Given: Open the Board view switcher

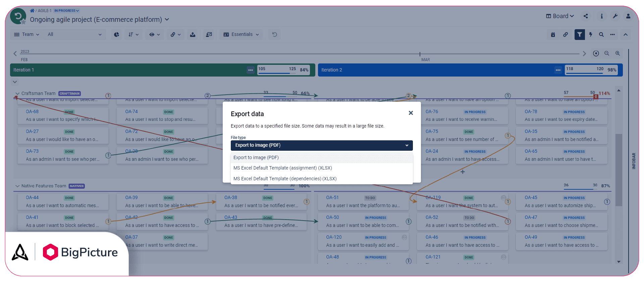Looking at the screenshot, I should 560,16.
